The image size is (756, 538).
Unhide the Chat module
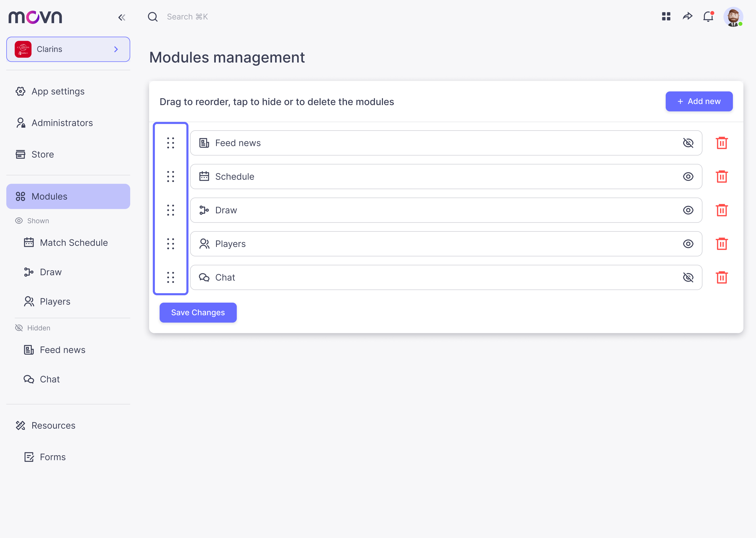(x=688, y=278)
